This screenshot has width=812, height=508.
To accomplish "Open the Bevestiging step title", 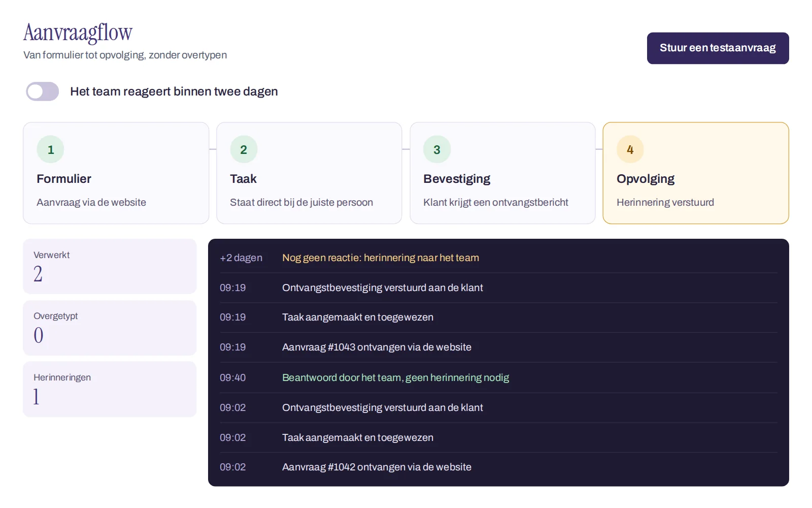I will pyautogui.click(x=457, y=179).
